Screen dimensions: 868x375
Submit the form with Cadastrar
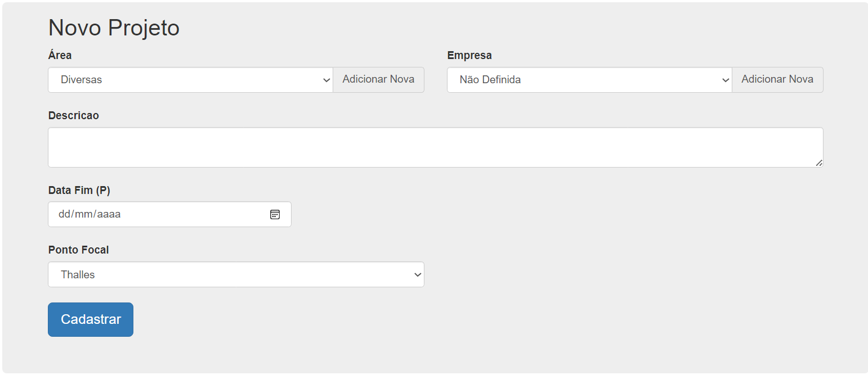(91, 319)
